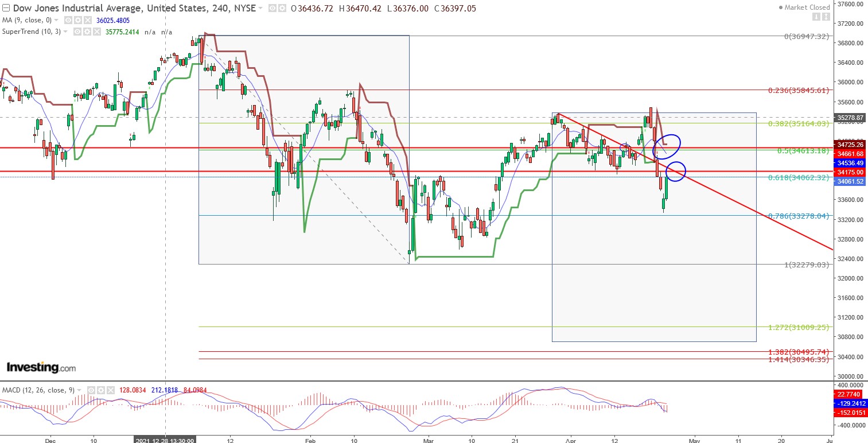This screenshot has width=868, height=443.
Task: Collapse the chart legend panel
Action: [6, 8]
